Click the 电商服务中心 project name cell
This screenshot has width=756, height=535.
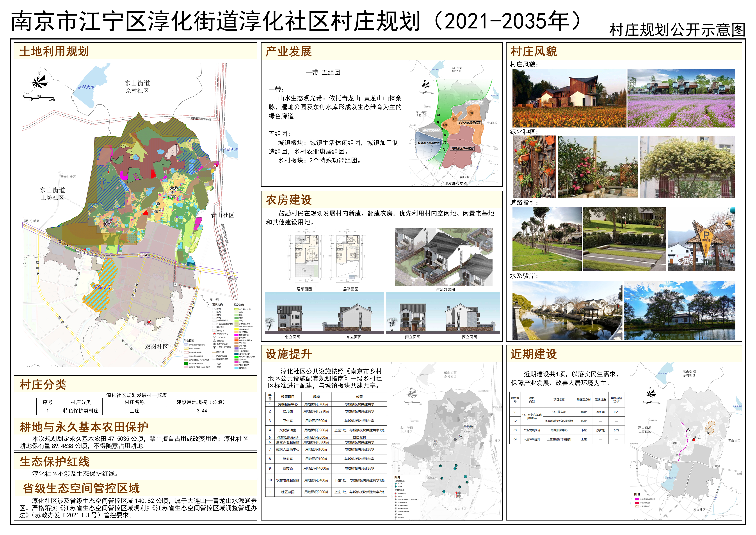point(559,430)
